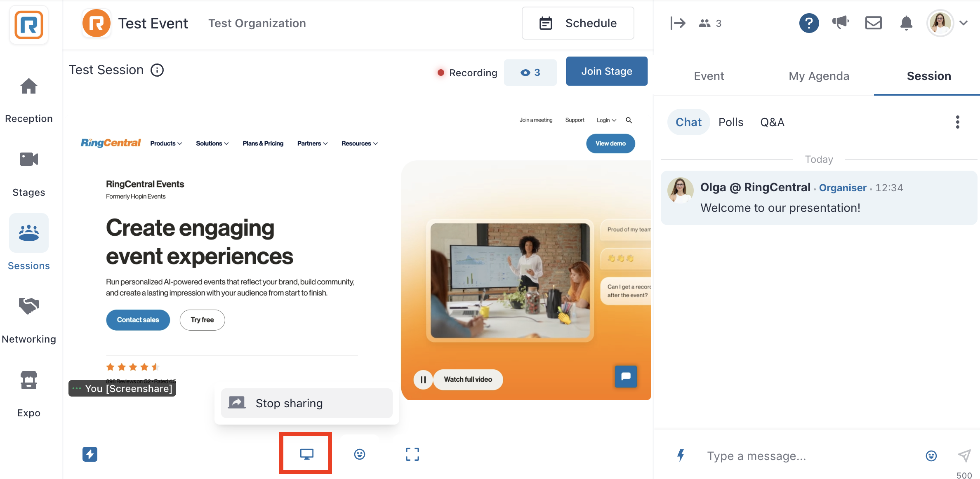The image size is (980, 479).
Task: Click the user profile avatar
Action: click(x=940, y=23)
